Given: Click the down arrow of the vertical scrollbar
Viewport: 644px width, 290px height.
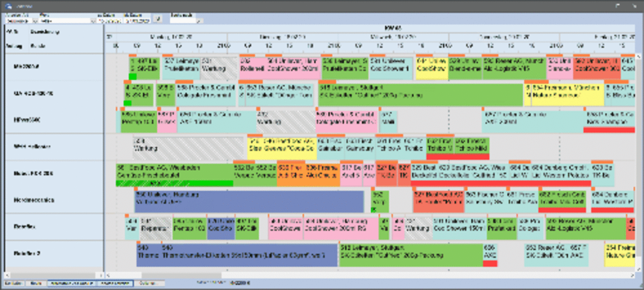Looking at the screenshot, I should point(638,268).
